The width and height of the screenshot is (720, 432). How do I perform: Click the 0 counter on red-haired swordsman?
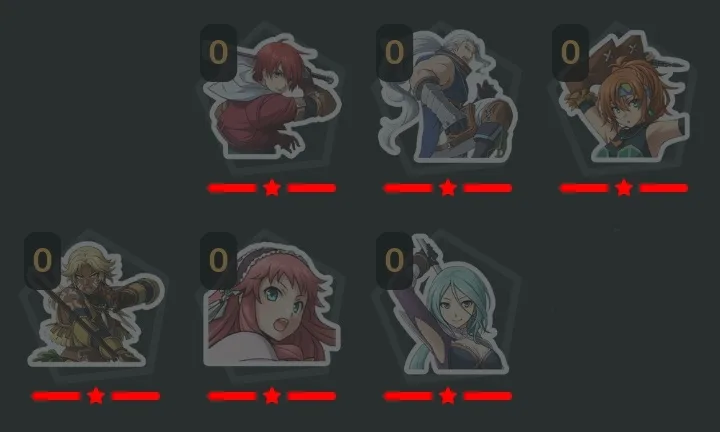219,52
